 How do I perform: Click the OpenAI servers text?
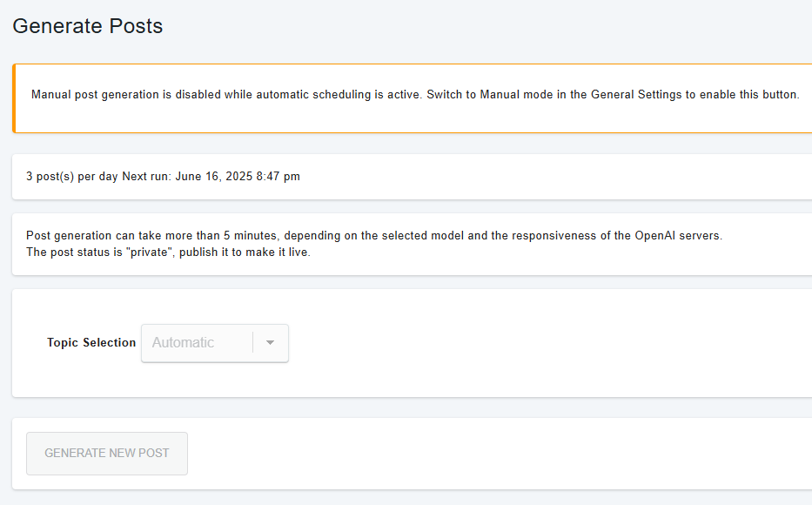click(x=678, y=236)
